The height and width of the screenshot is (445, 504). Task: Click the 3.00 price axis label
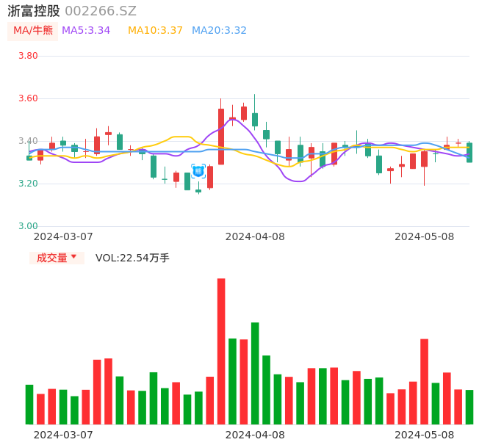[28, 226]
